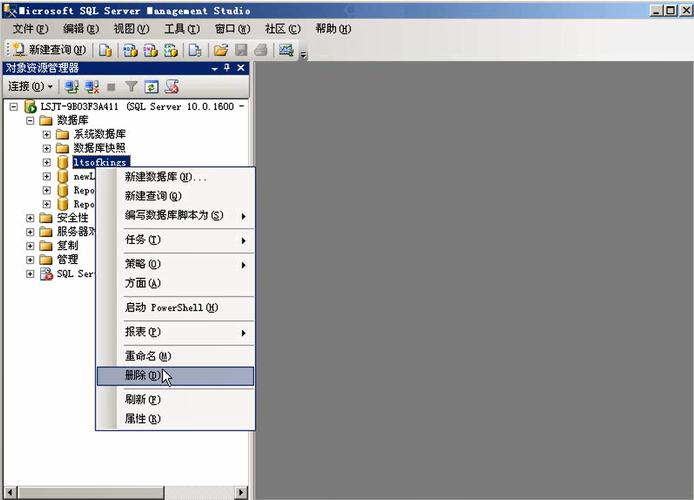Open the Connect (连接) dropdown in Object Explorer
The width and height of the screenshot is (694, 500).
[30, 86]
